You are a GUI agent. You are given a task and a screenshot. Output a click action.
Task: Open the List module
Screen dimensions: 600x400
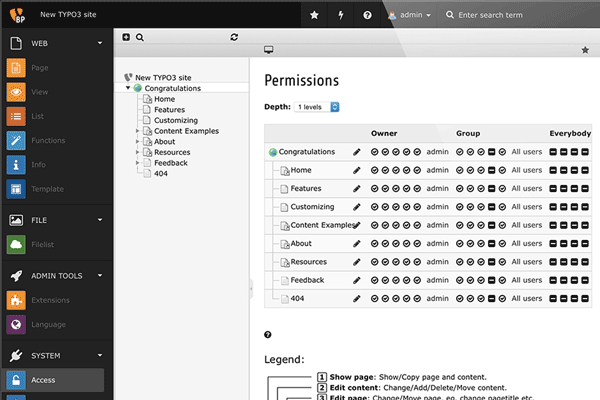coord(39,116)
